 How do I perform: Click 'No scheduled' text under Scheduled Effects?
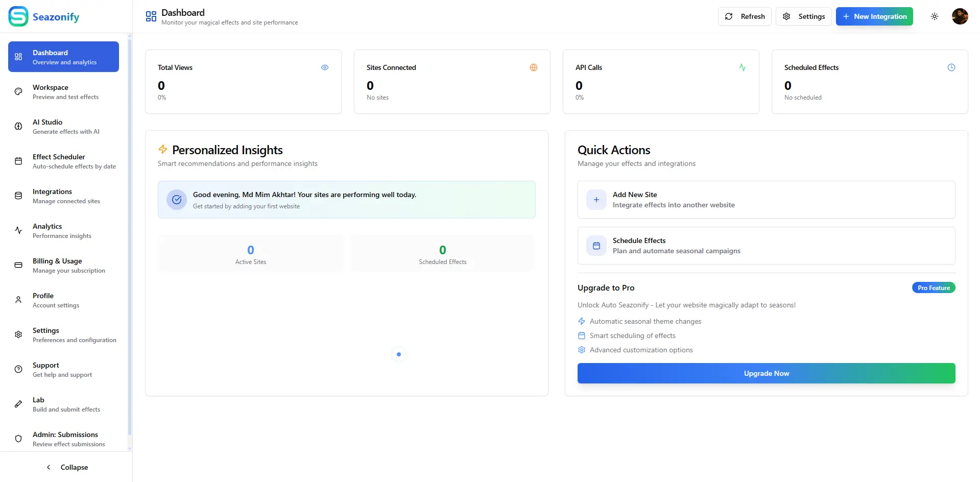pyautogui.click(x=803, y=98)
